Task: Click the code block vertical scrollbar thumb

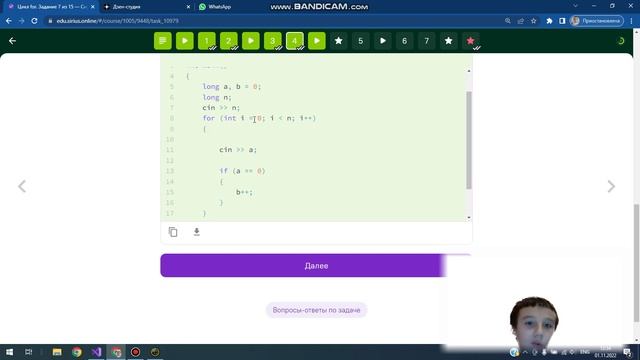Action: [469, 140]
